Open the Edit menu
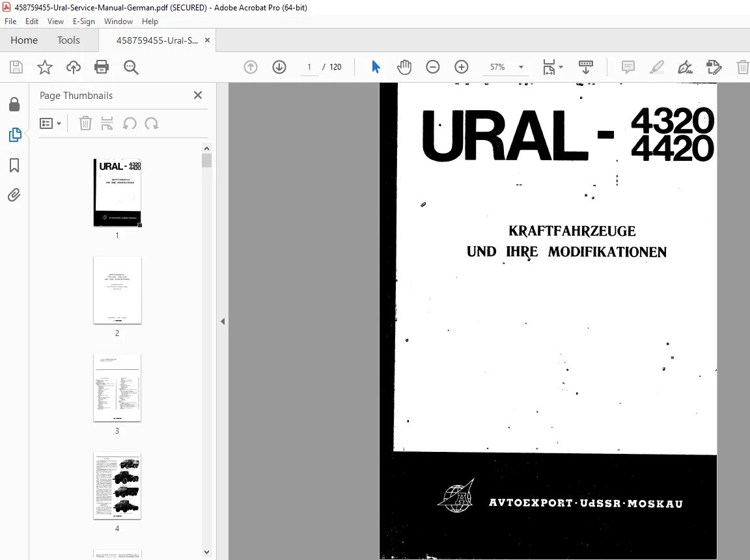Image resolution: width=750 pixels, height=560 pixels. (x=31, y=21)
